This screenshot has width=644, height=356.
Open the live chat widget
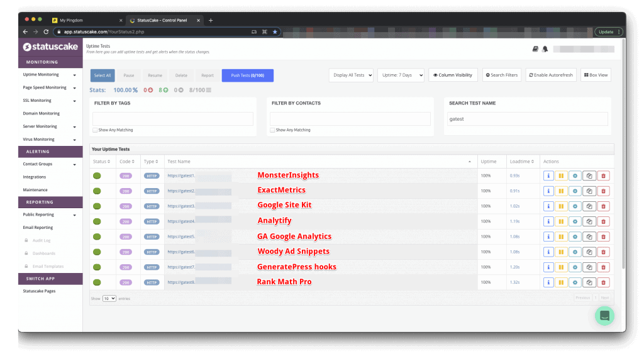coord(604,316)
